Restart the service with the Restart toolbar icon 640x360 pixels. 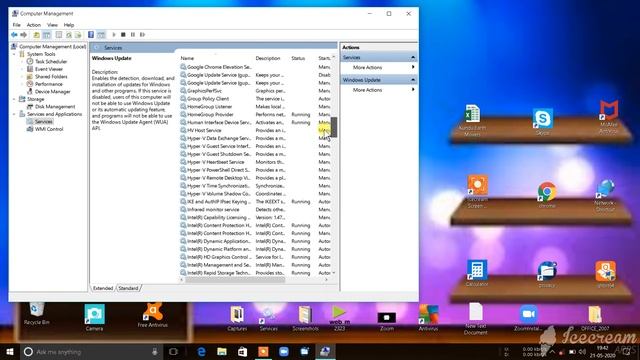(x=142, y=35)
